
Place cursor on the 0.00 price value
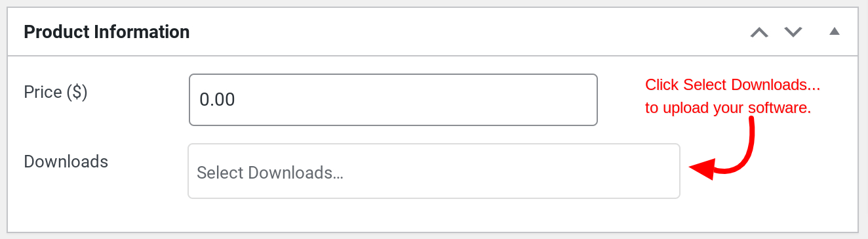point(217,100)
